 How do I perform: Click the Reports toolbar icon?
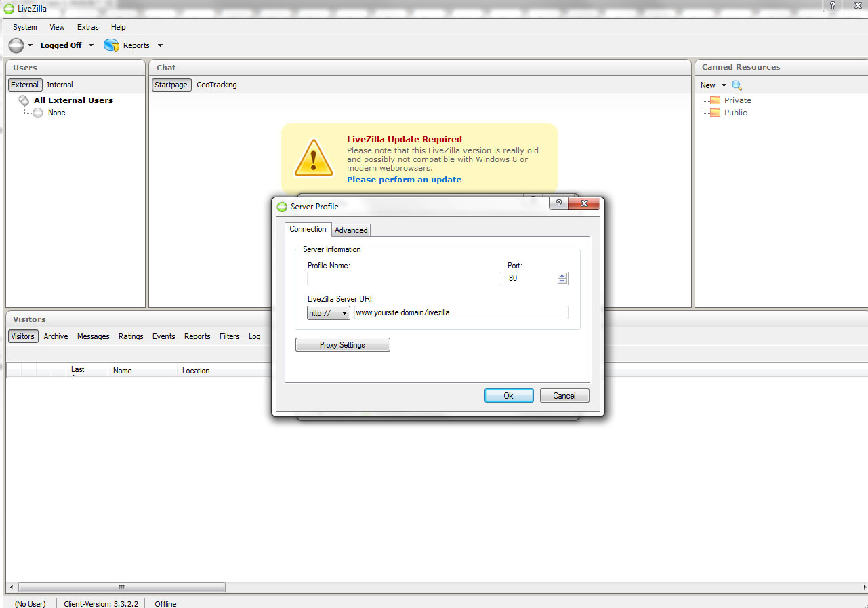111,45
